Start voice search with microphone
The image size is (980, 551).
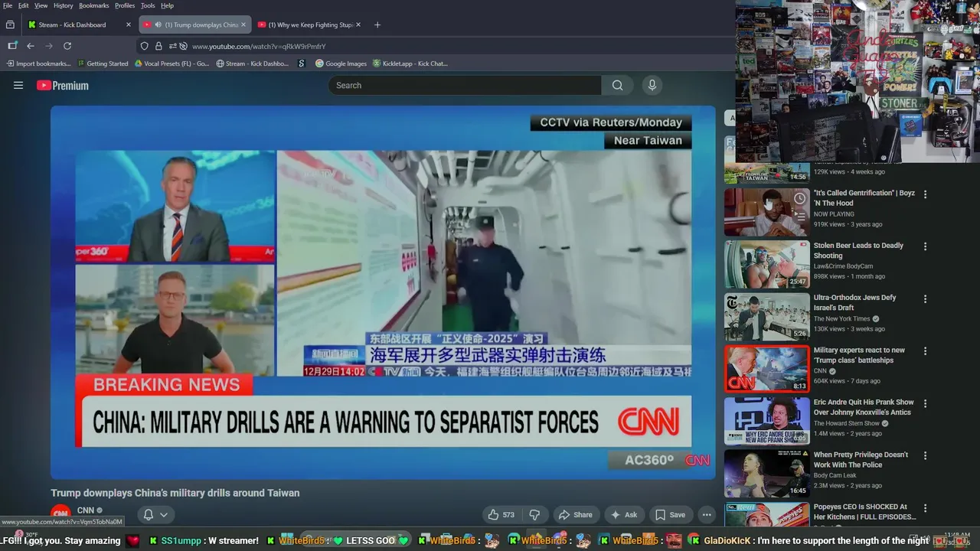click(652, 86)
